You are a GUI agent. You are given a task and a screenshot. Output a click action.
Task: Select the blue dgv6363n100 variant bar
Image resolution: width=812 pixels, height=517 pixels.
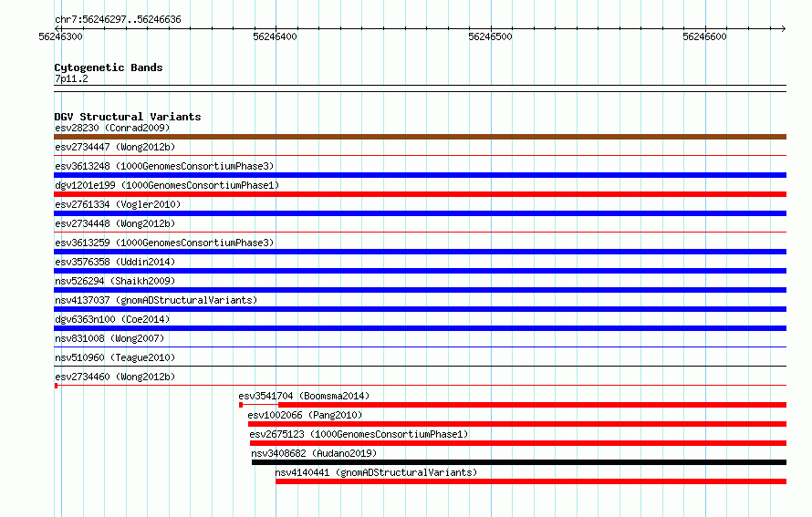(420, 328)
